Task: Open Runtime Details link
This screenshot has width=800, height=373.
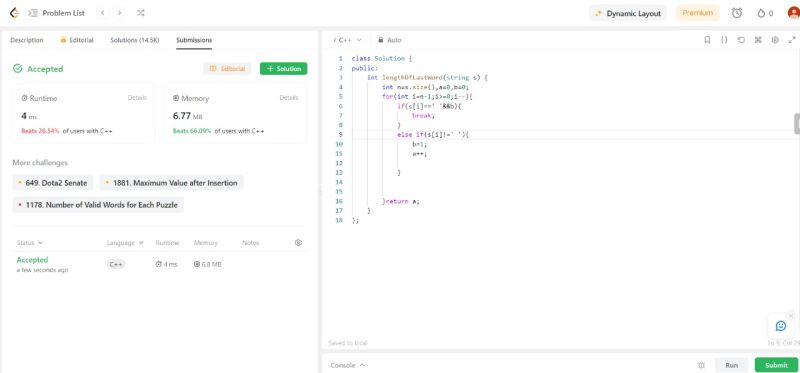Action: click(137, 97)
